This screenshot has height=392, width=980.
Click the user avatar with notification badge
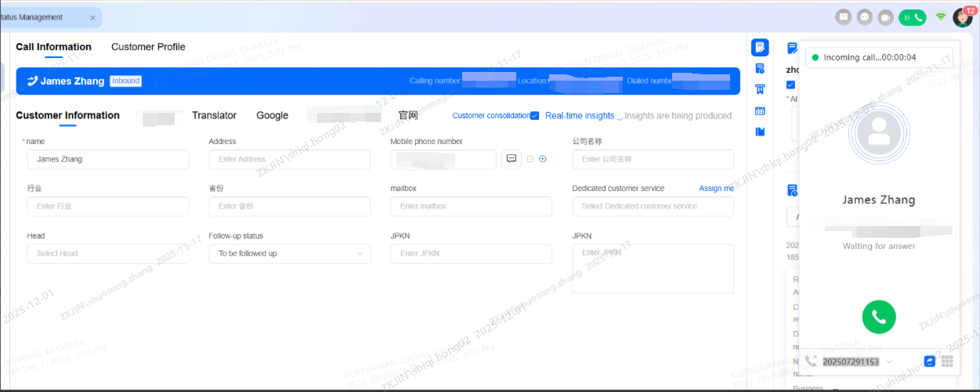click(x=962, y=16)
